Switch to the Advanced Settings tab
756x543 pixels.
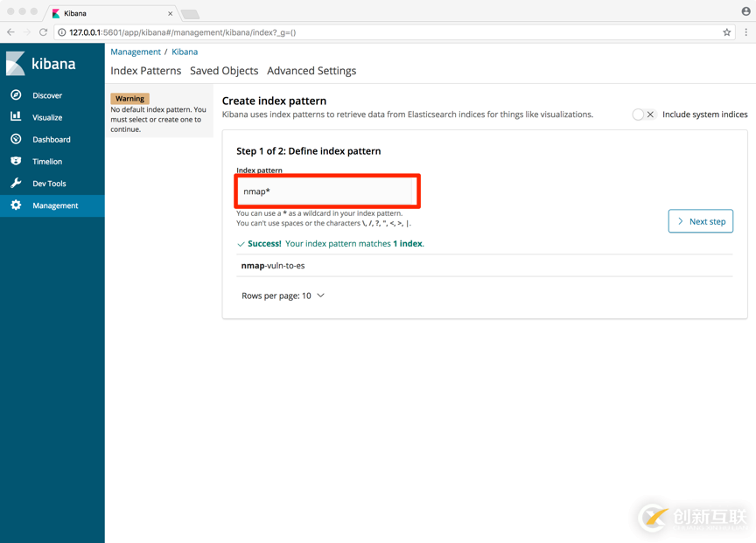311,71
